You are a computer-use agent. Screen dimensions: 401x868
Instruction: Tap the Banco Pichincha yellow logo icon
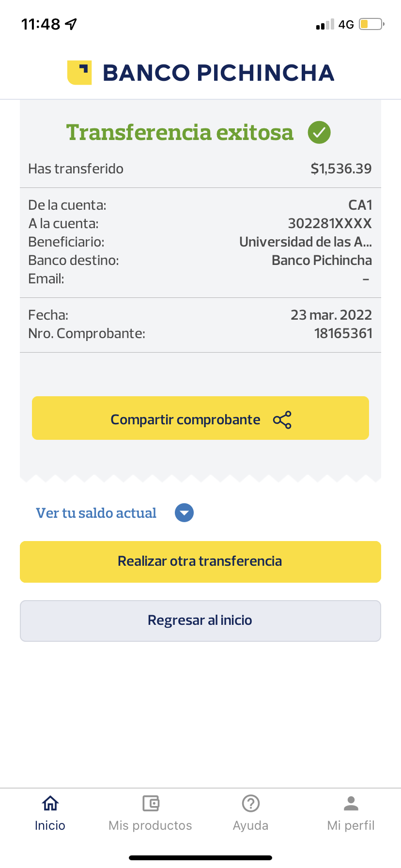pyautogui.click(x=79, y=73)
